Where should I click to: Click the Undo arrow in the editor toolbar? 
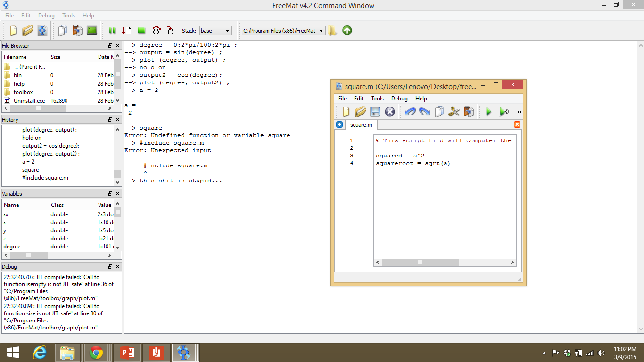[410, 112]
